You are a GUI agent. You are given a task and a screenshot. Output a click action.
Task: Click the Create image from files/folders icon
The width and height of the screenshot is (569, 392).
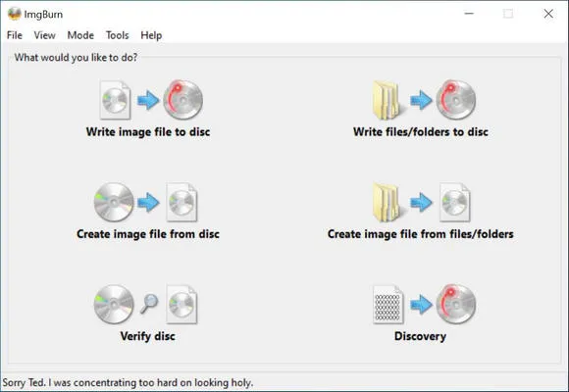421,202
